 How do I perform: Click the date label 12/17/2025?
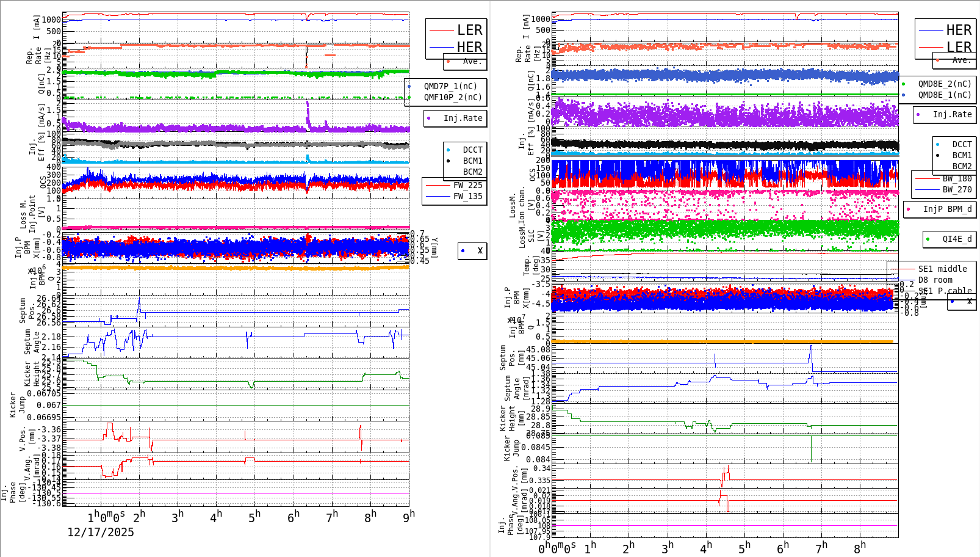tap(101, 533)
